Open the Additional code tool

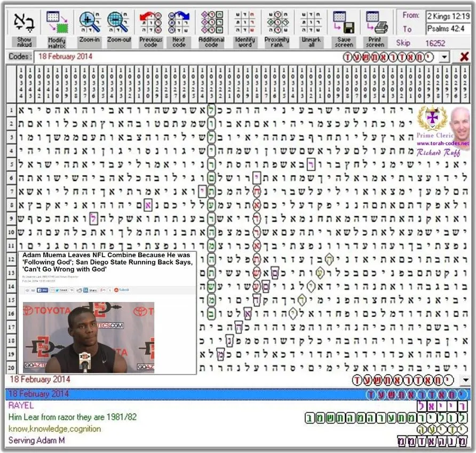coord(211,22)
